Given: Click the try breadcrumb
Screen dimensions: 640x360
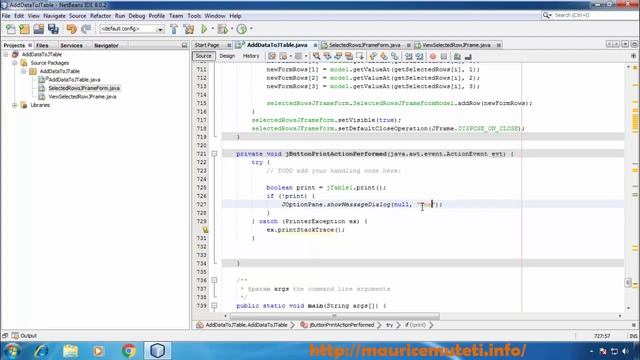Looking at the screenshot, I should pyautogui.click(x=389, y=325).
